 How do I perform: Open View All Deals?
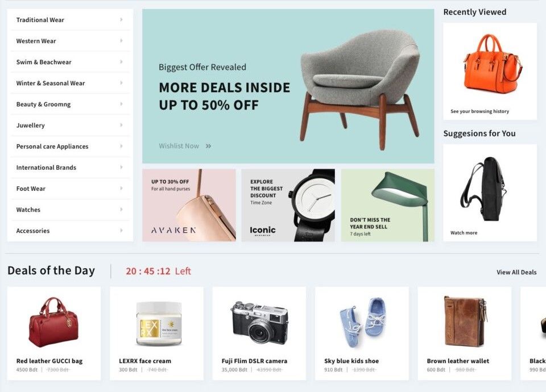pyautogui.click(x=516, y=272)
